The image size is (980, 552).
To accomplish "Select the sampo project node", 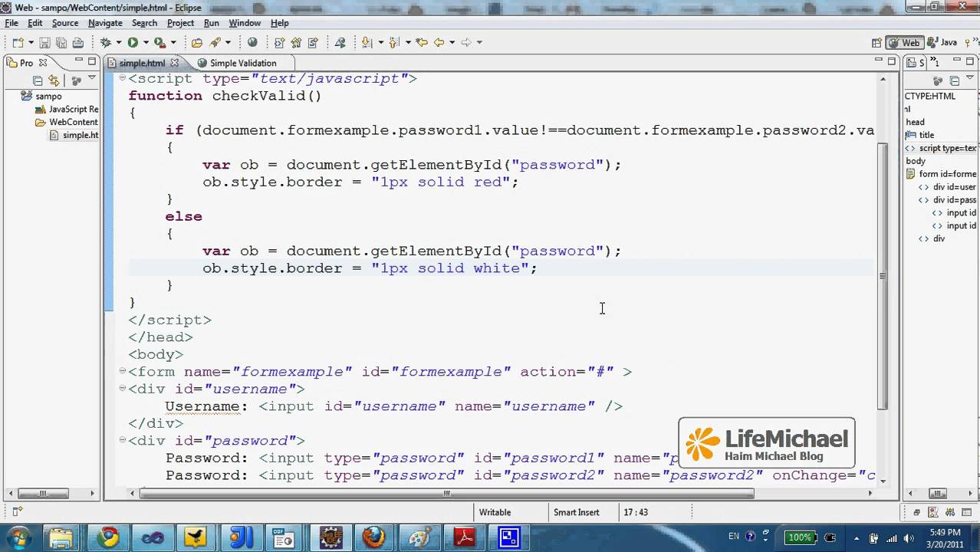I will point(48,97).
